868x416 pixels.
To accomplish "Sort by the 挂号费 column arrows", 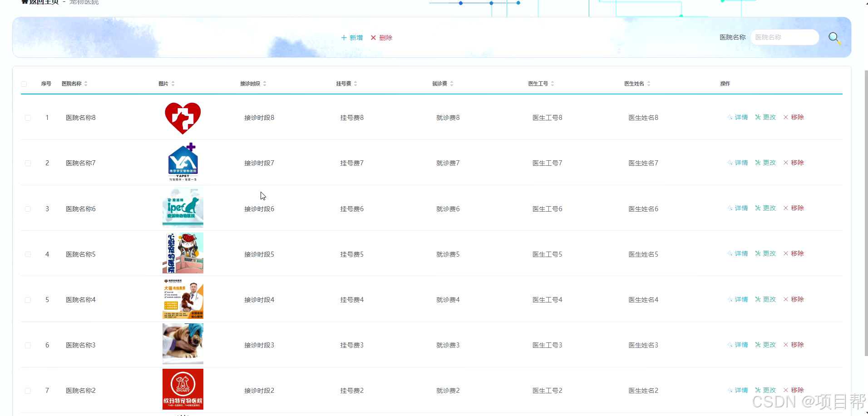I will pyautogui.click(x=355, y=84).
